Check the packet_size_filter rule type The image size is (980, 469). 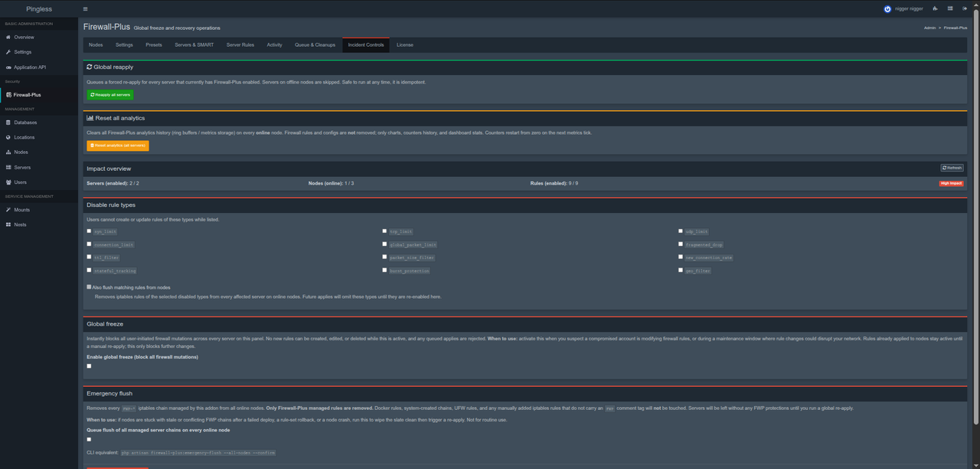[x=384, y=257]
